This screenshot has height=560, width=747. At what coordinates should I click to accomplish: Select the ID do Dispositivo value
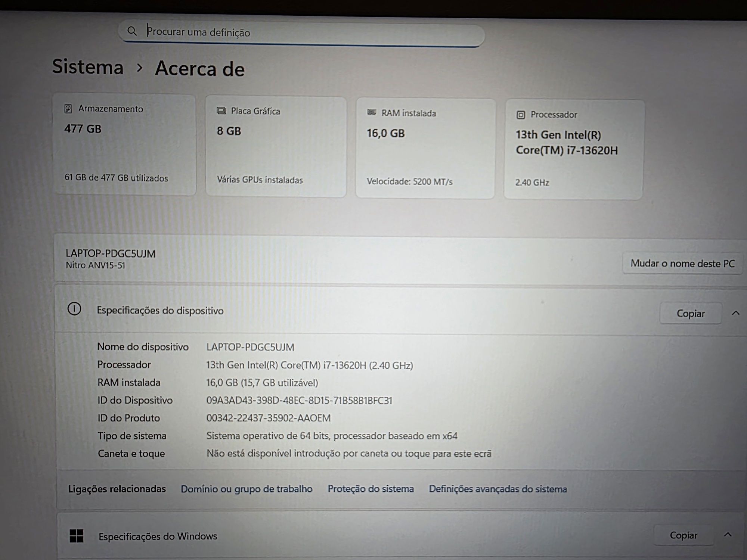point(299,400)
